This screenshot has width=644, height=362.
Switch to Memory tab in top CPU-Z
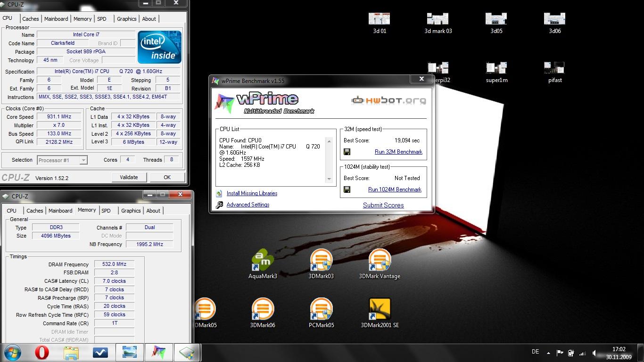[x=83, y=19]
